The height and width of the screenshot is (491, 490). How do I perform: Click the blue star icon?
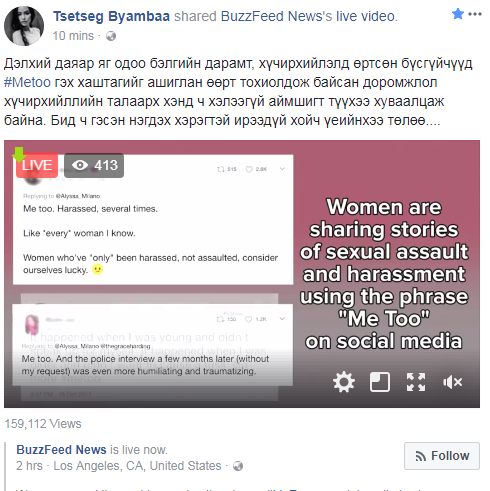pyautogui.click(x=458, y=14)
